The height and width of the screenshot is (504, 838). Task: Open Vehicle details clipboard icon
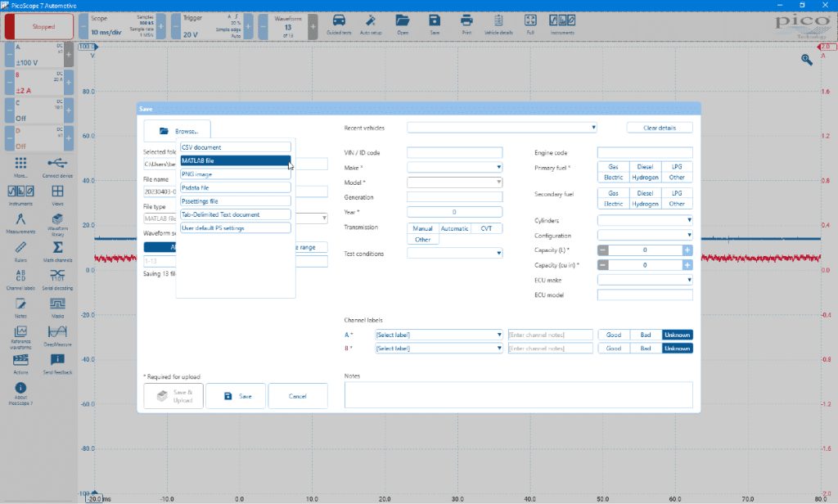pyautogui.click(x=498, y=20)
